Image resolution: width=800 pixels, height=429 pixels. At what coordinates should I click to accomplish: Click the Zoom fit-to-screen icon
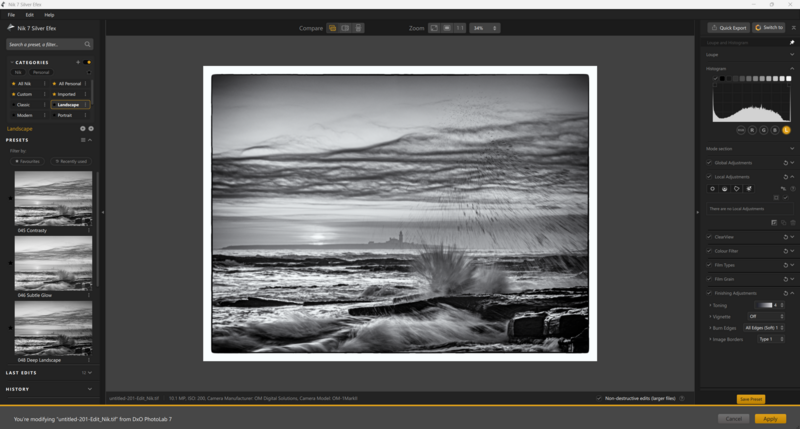pyautogui.click(x=434, y=28)
